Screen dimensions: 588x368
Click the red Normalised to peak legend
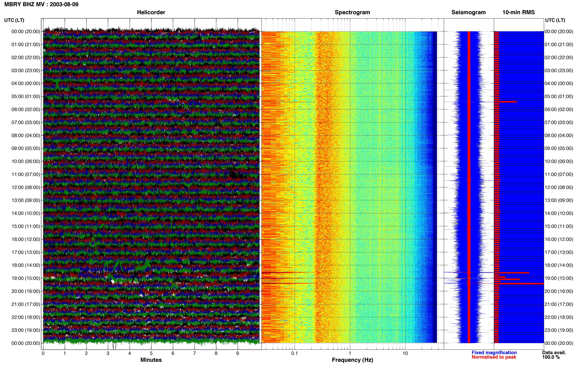point(494,357)
